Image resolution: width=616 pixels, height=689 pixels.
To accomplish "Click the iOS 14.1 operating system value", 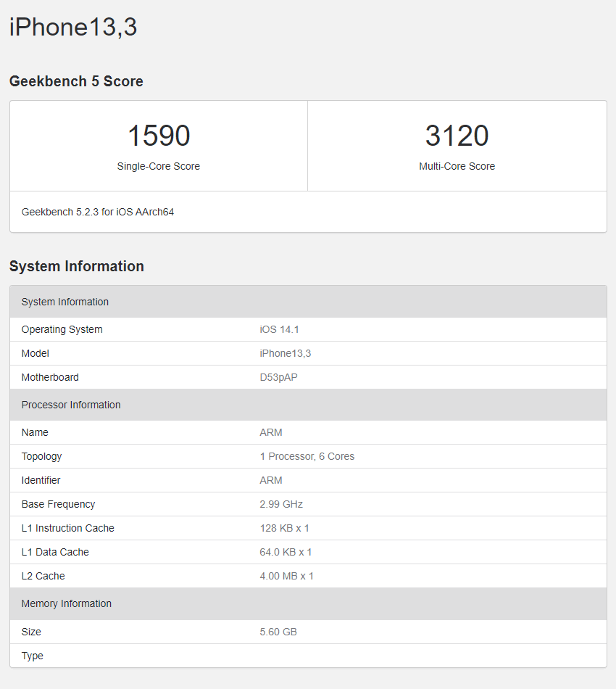I will tap(280, 329).
